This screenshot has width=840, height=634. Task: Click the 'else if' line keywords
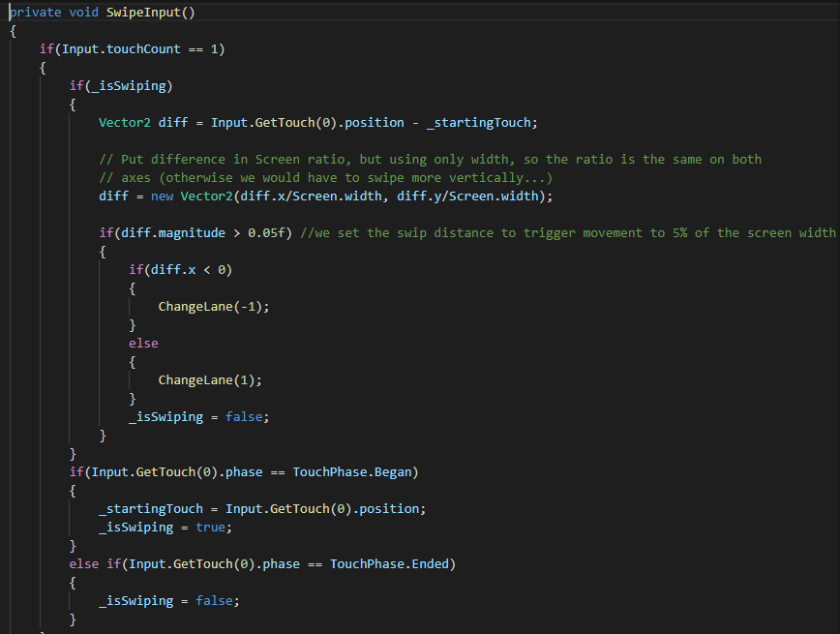(95, 563)
